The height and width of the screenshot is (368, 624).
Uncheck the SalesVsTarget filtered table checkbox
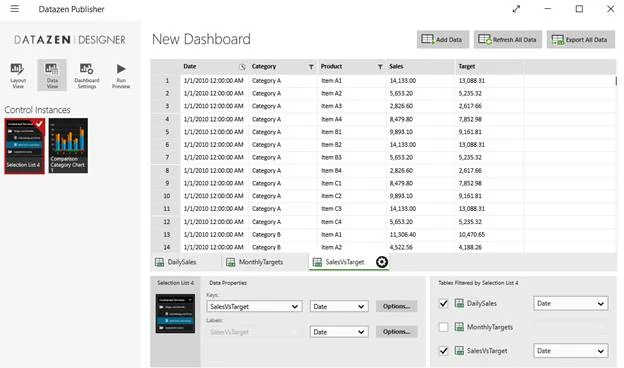443,351
